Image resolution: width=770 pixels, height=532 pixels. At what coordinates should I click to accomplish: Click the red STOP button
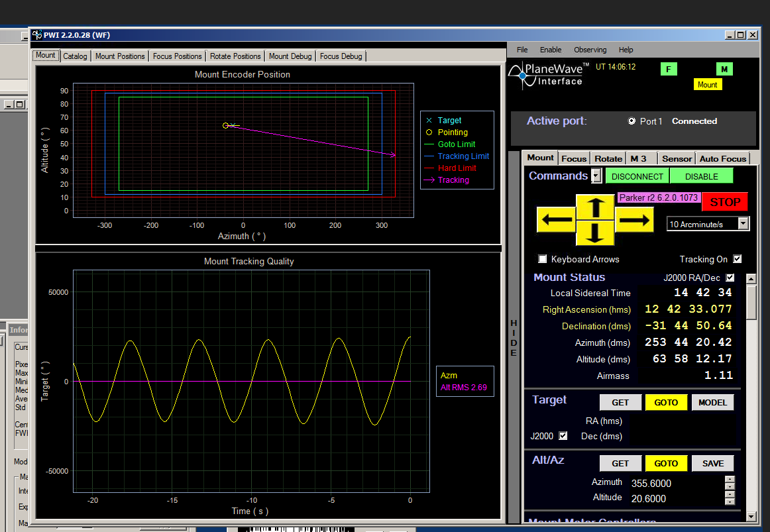click(725, 201)
